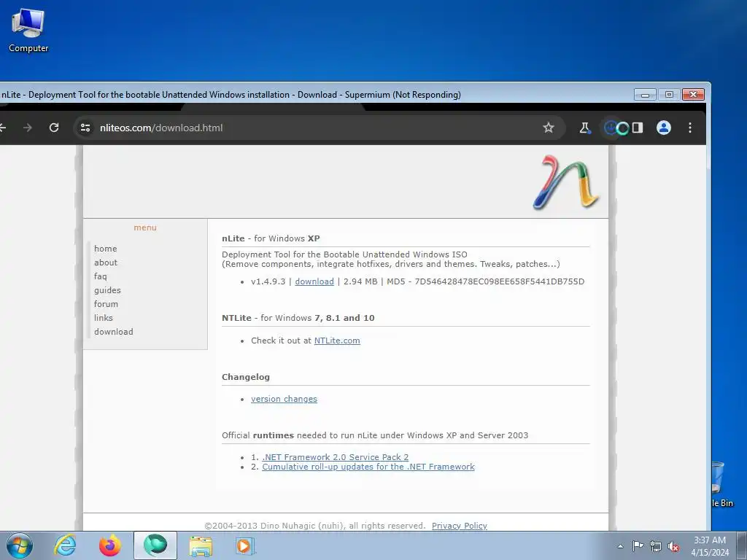This screenshot has height=560, width=747.
Task: Open the Windows Start button
Action: point(20,545)
